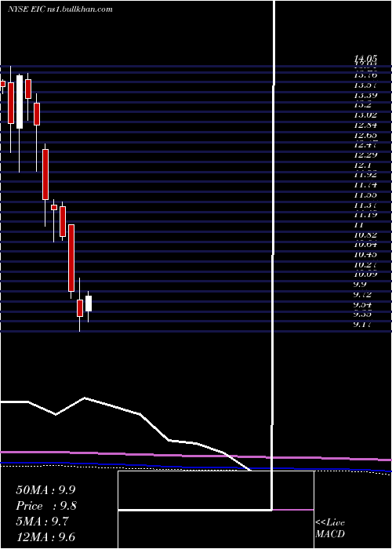Select the "12MA : 9.6" readout
This screenshot has height=549, width=392.
pos(45,537)
